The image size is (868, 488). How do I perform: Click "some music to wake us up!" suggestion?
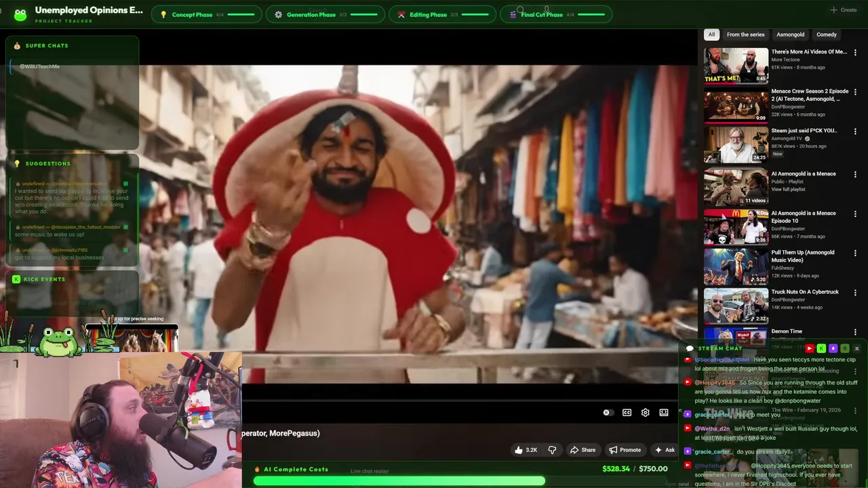point(50,235)
